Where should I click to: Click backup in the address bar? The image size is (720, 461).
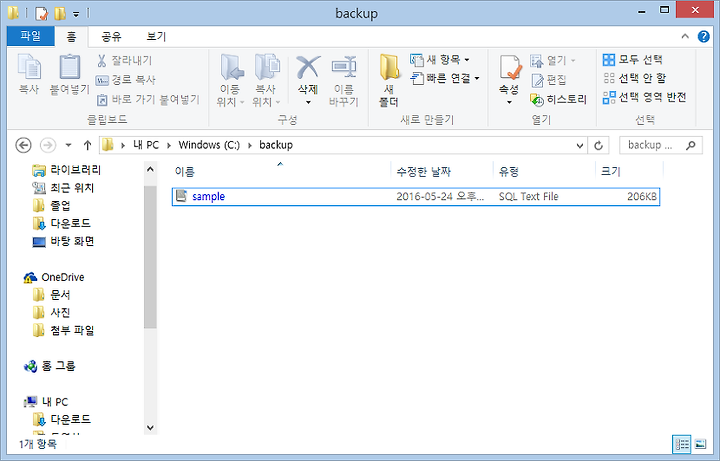[276, 145]
